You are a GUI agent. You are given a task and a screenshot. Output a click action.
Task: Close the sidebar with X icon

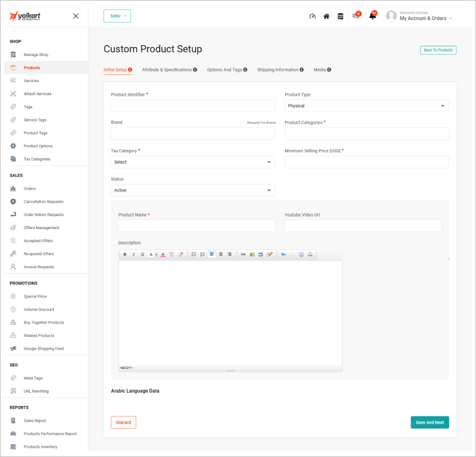coord(76,16)
